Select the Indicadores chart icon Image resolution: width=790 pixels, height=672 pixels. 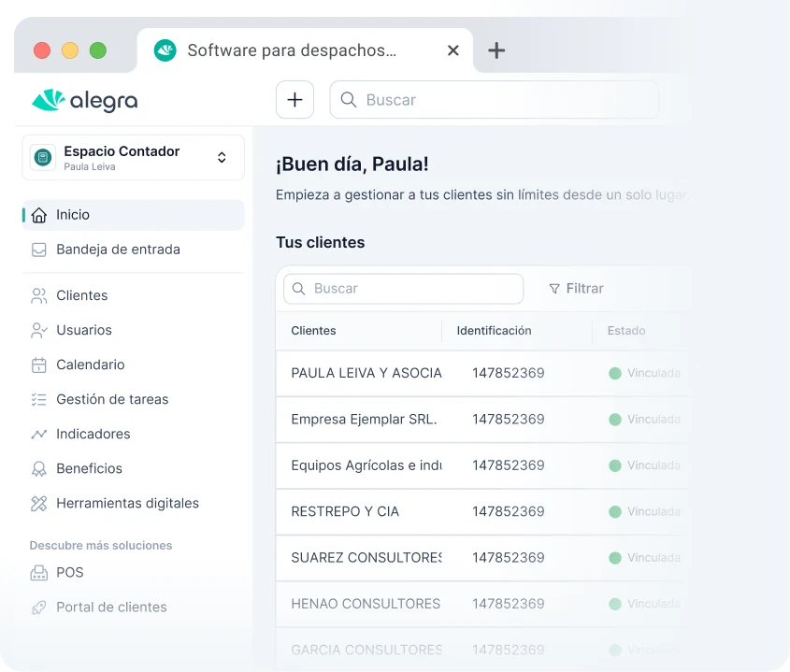click(39, 434)
